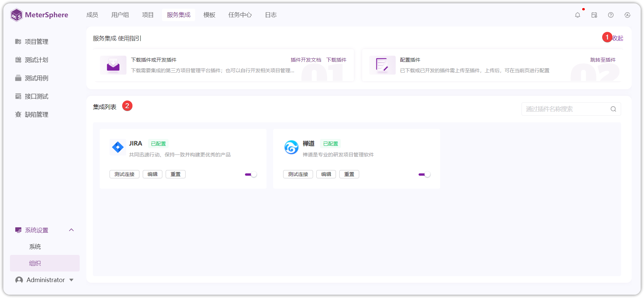644x298 pixels.
Task: Click the 禅道 swirl logo
Action: pos(291,147)
